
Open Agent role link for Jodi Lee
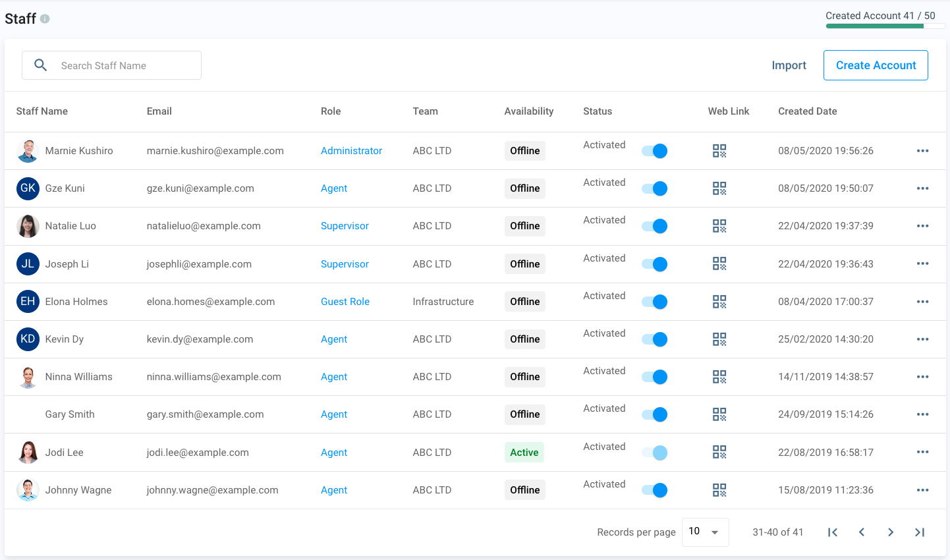(334, 453)
